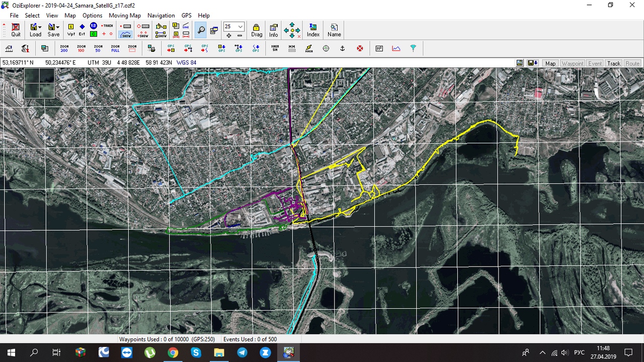Viewport: 644px width, 362px height.
Task: Click the Zoom FULL button
Action: [115, 48]
